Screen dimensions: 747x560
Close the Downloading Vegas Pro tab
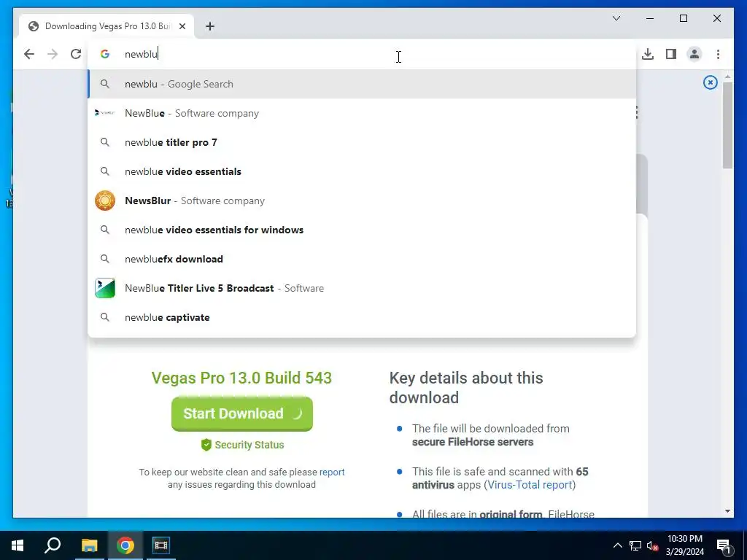tap(182, 26)
